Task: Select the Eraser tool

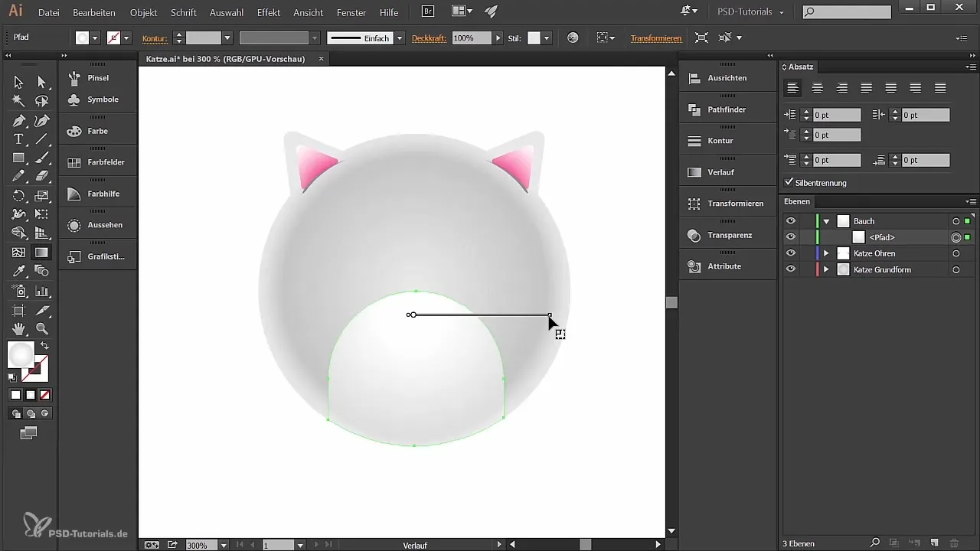Action: click(x=42, y=177)
